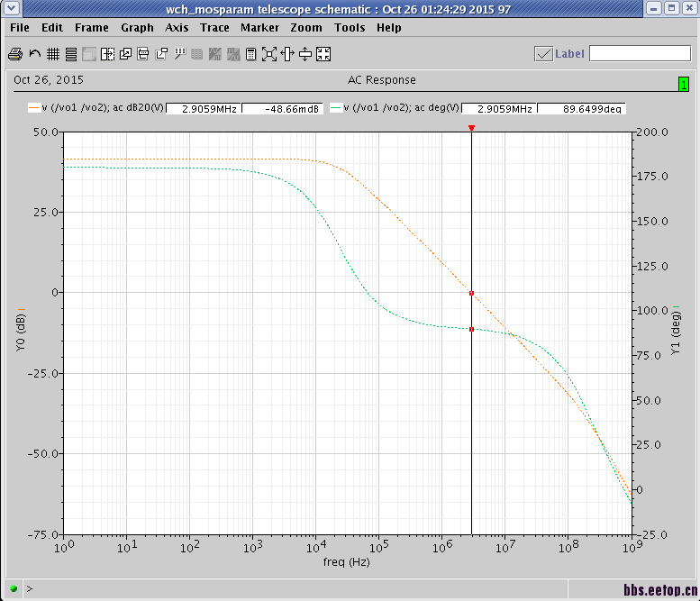Click the Y0 (dB) left axis label

tap(21, 332)
